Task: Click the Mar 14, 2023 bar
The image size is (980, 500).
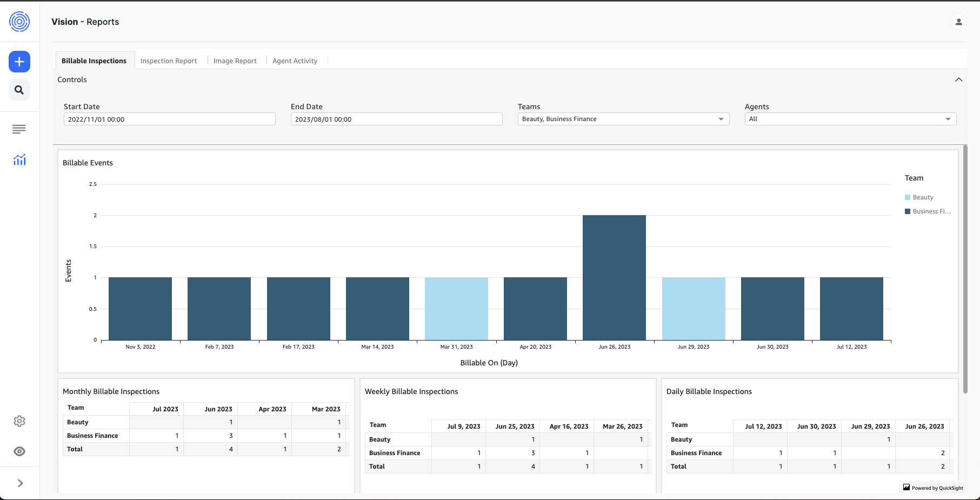Action: [377, 309]
